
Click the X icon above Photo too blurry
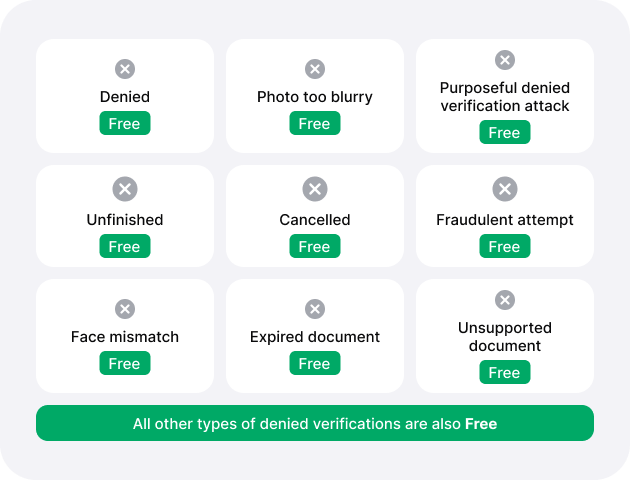click(x=315, y=69)
